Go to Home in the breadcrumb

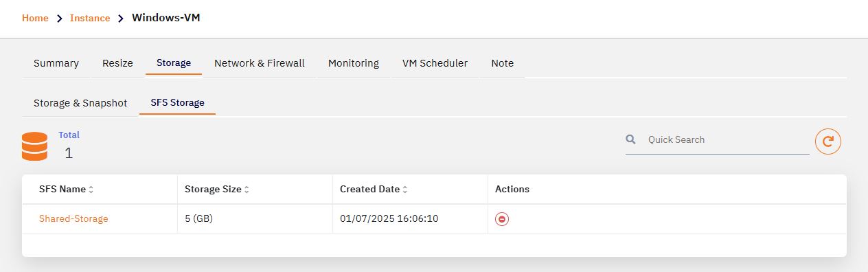pyautogui.click(x=35, y=19)
